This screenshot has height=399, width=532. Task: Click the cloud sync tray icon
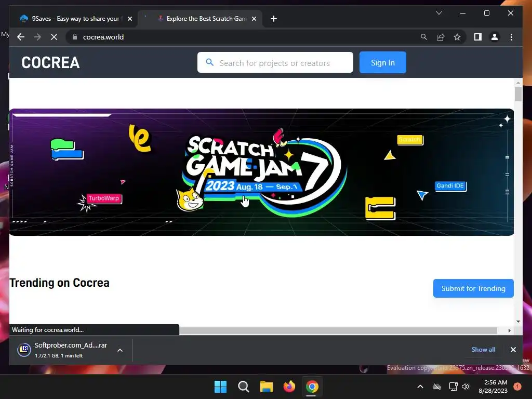click(x=437, y=387)
